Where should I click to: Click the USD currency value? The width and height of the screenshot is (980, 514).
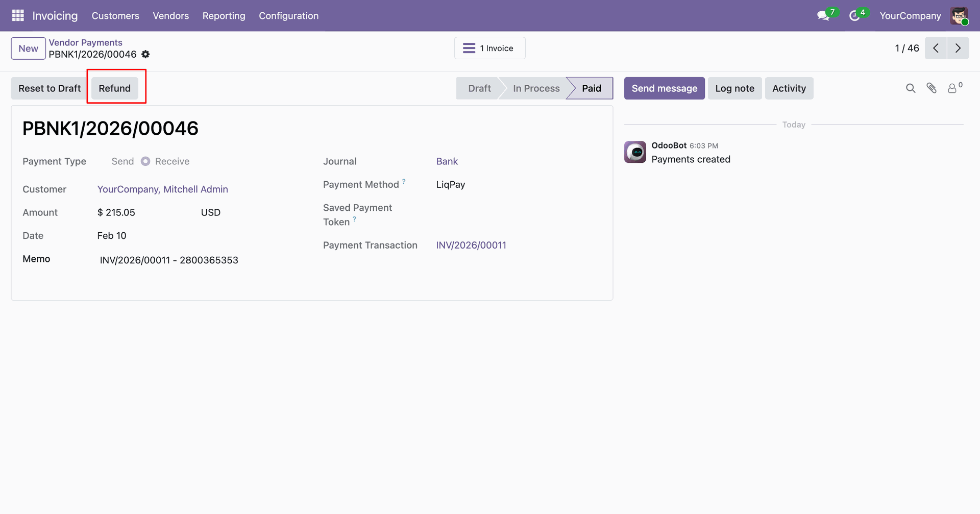211,212
